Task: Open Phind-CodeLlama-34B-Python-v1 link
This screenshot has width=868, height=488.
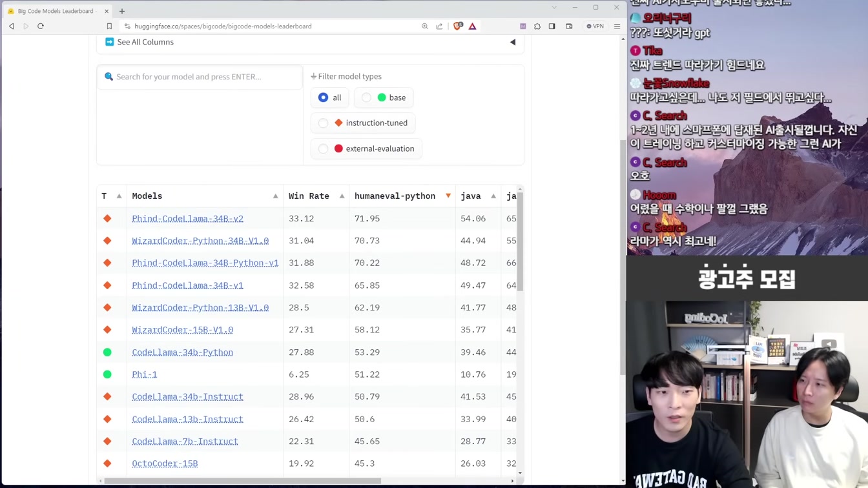Action: point(205,263)
